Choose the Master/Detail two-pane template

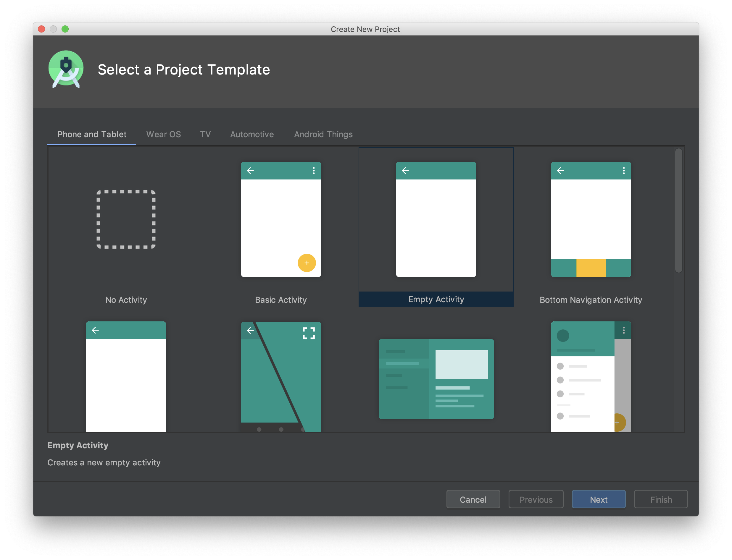pos(436,379)
